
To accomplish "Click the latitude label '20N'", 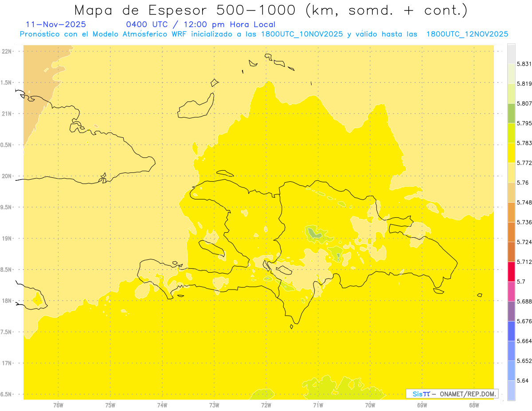I will [x=7, y=176].
